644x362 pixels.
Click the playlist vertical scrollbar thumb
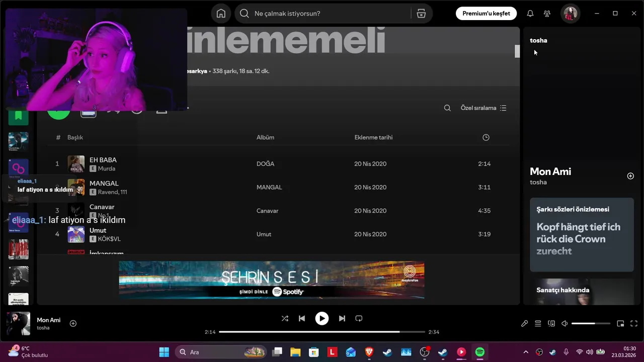517,51
